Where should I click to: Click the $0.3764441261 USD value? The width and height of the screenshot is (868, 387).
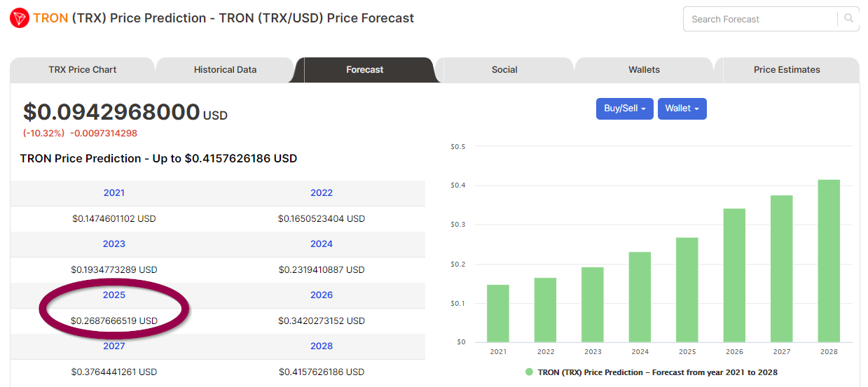tap(114, 372)
